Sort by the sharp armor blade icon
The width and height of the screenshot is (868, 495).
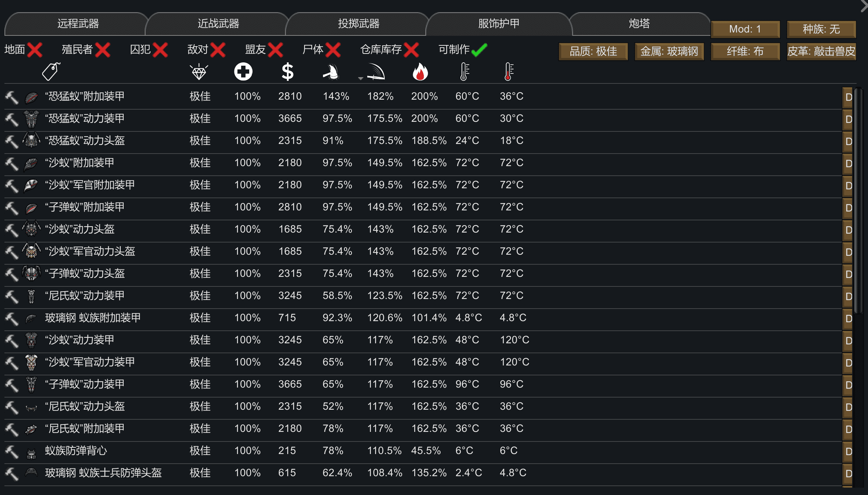coord(376,72)
